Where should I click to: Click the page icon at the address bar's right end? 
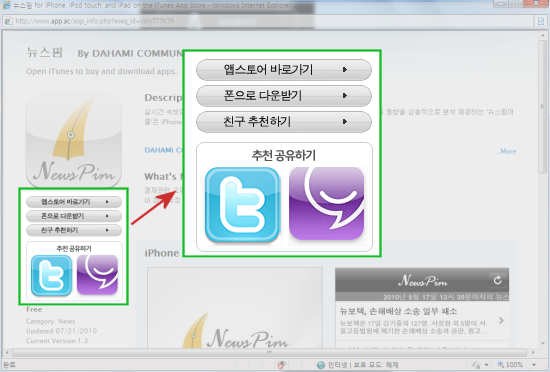541,21
